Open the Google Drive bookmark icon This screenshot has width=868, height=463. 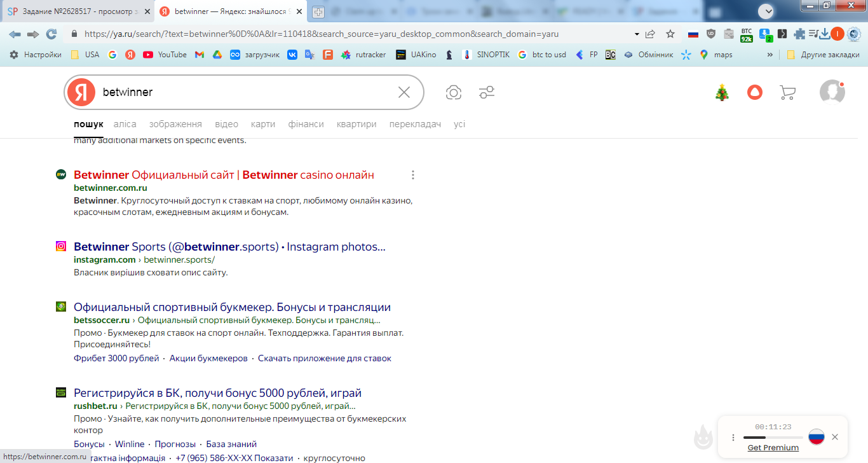tap(217, 55)
